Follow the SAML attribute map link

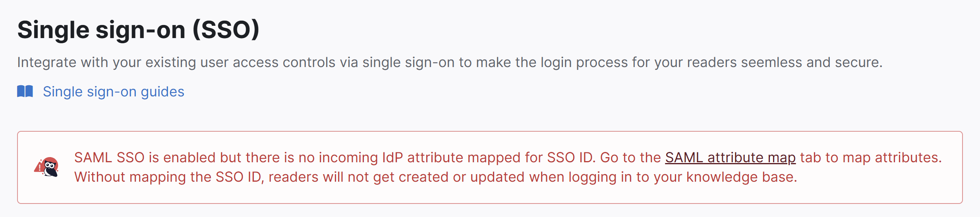pos(730,157)
